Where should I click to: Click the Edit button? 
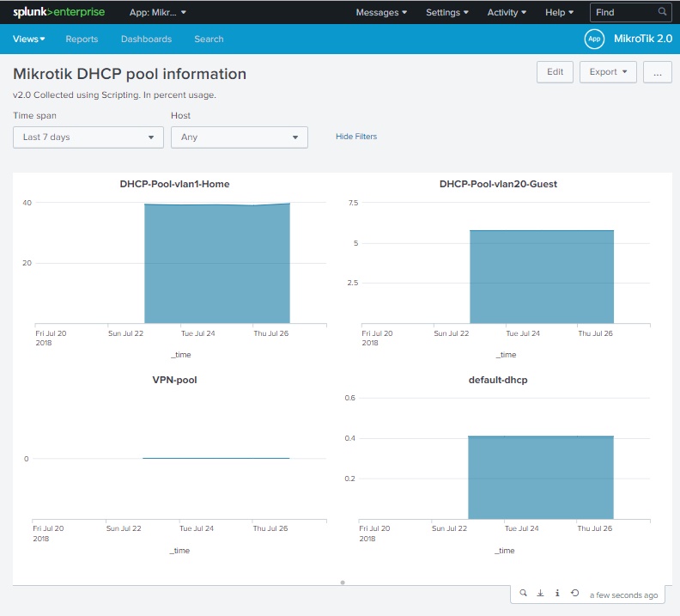pyautogui.click(x=555, y=72)
